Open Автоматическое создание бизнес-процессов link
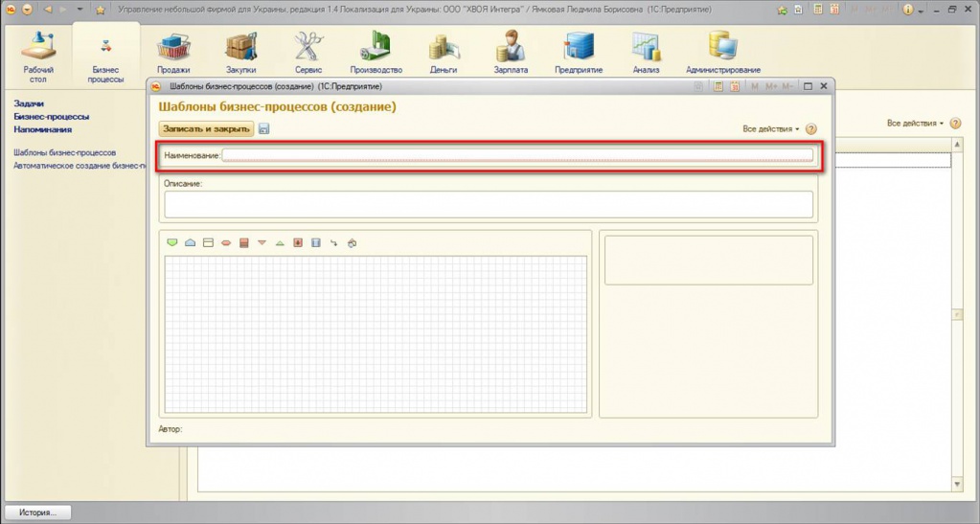980x524 pixels. pyautogui.click(x=80, y=166)
